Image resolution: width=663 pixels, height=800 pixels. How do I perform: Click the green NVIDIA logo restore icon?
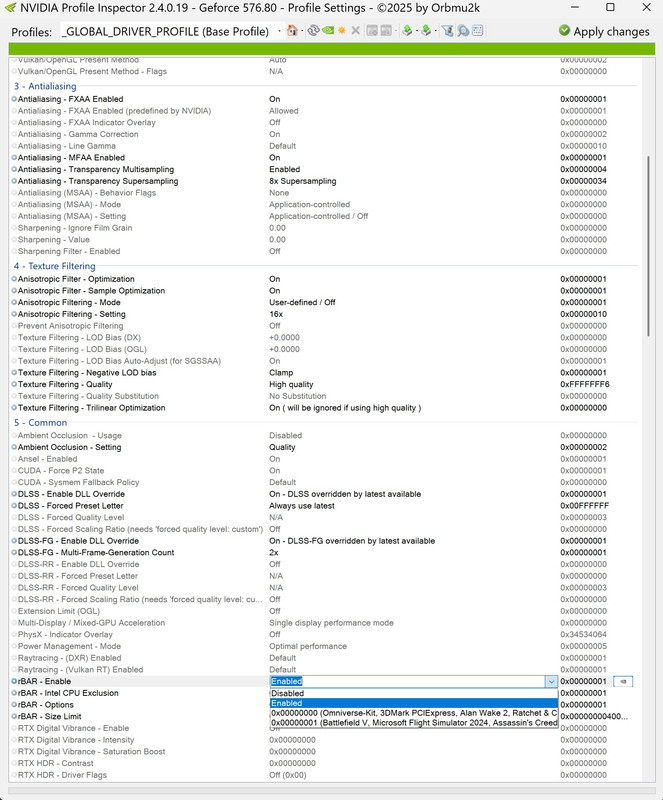click(327, 31)
